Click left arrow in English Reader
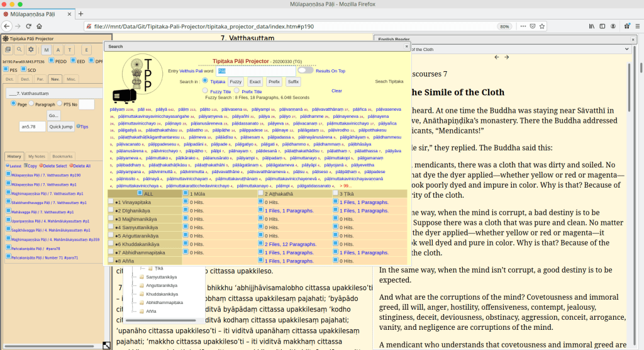The image size is (644, 350). pyautogui.click(x=497, y=57)
